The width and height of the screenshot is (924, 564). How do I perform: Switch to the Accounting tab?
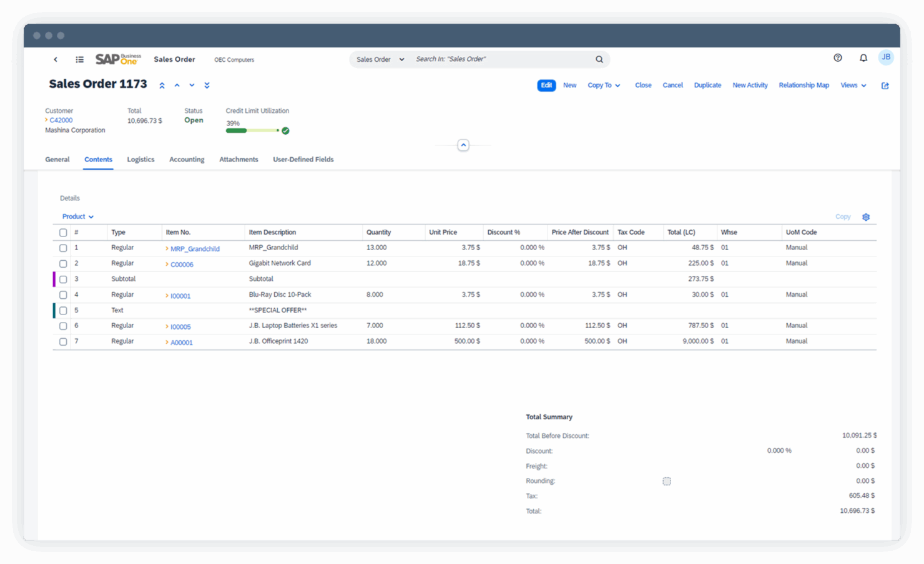(187, 159)
